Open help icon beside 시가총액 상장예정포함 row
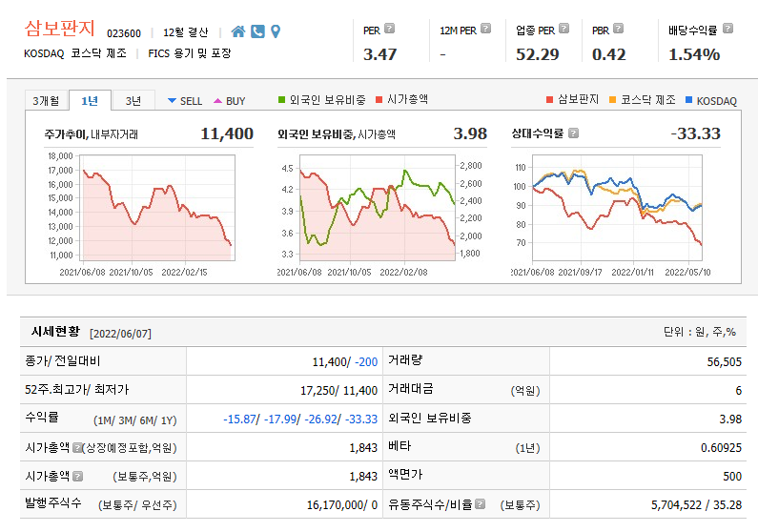The height and width of the screenshot is (532, 758). click(x=77, y=448)
